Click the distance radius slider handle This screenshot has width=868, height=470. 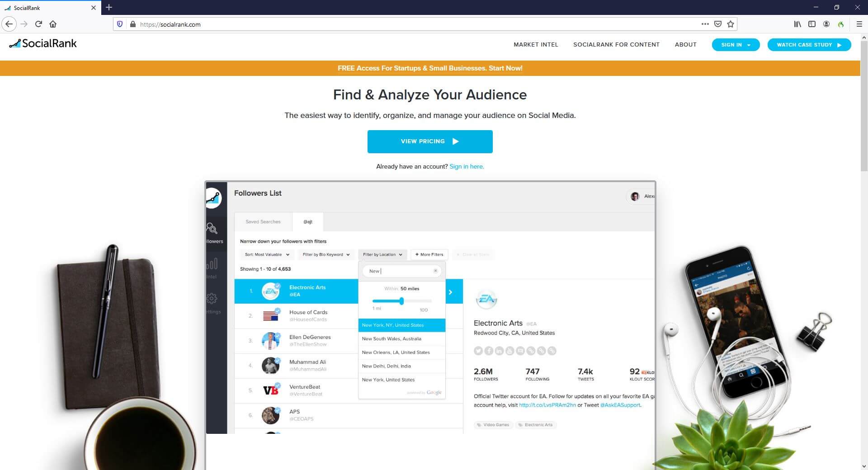401,301
